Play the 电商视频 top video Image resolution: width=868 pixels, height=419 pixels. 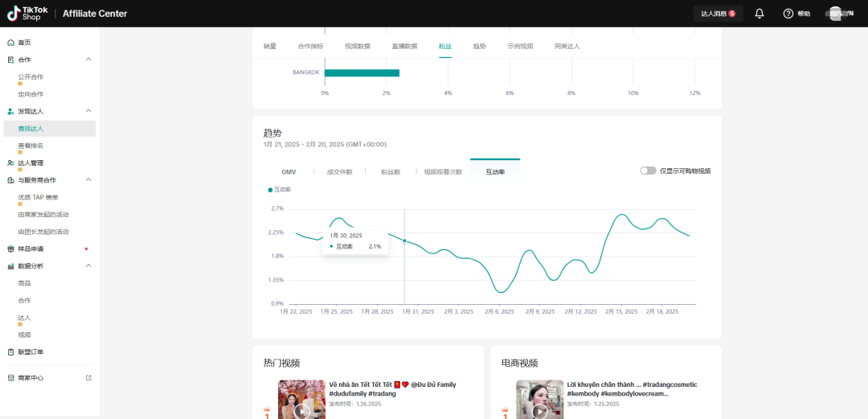[x=540, y=411]
